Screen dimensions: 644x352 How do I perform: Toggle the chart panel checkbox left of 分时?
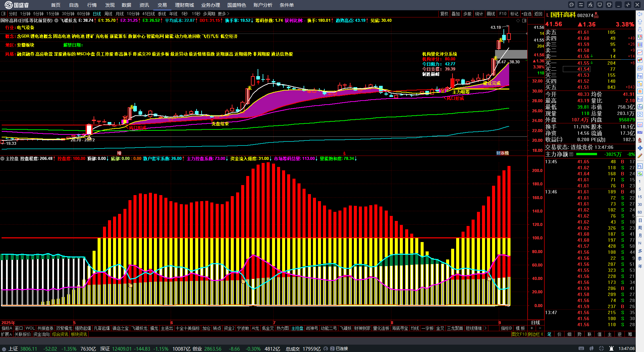3,14
